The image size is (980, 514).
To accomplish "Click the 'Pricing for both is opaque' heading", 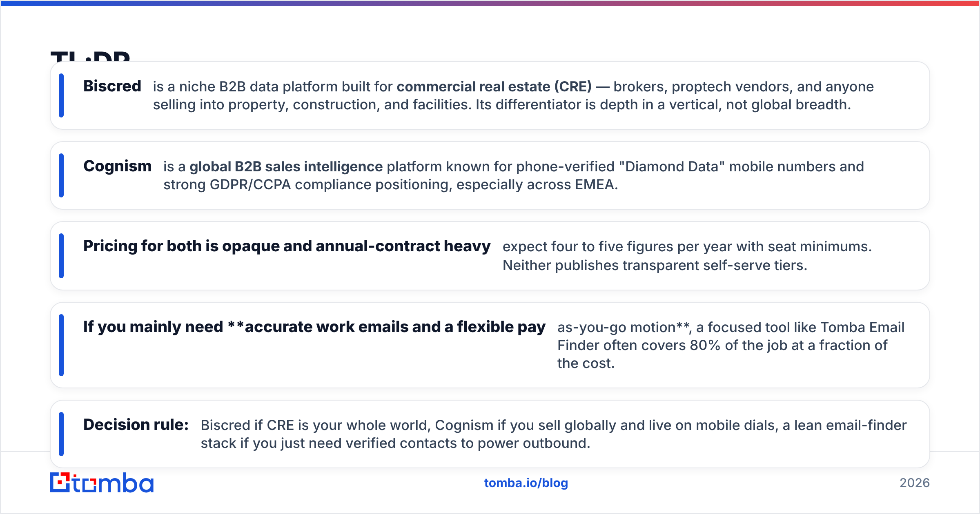I will (x=287, y=246).
